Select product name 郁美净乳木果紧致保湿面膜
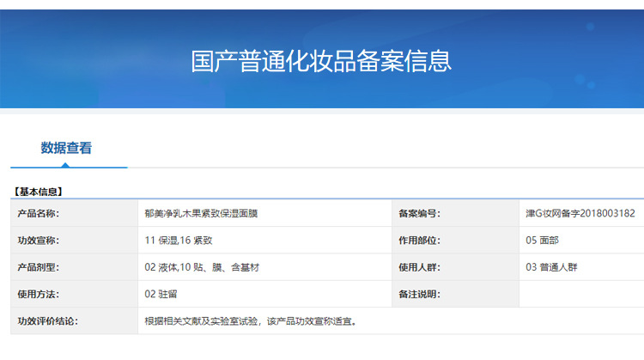 tap(201, 213)
